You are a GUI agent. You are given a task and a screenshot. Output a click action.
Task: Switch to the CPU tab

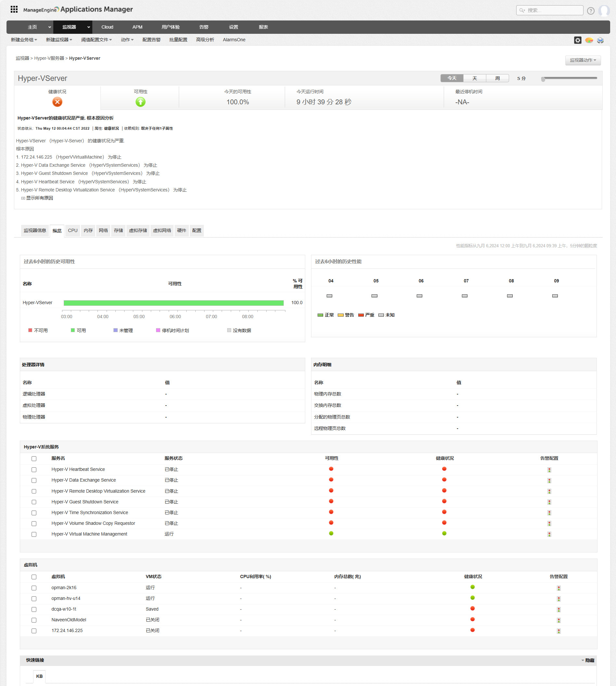73,231
